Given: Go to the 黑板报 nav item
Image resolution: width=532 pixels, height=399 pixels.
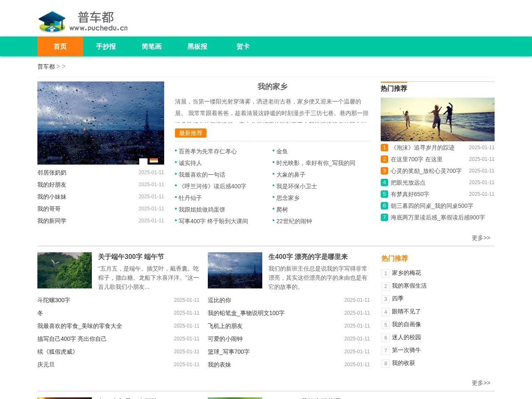Looking at the screenshot, I should pos(197,46).
